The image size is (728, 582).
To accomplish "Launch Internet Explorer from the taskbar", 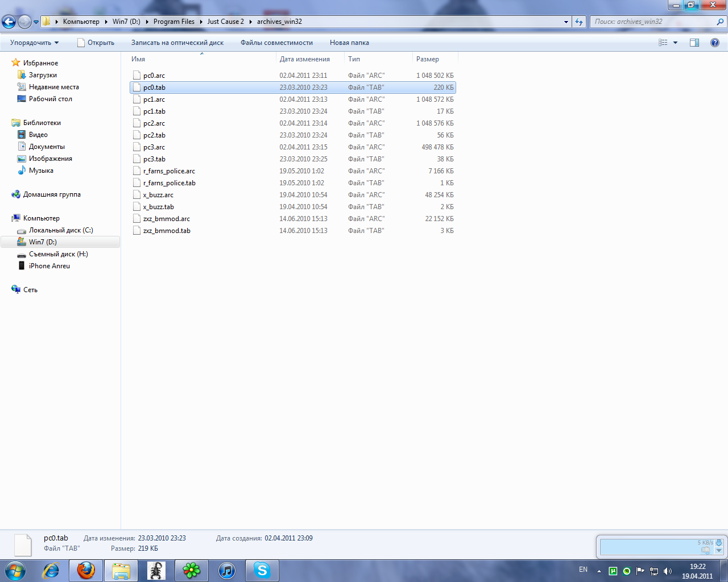I will click(x=51, y=571).
